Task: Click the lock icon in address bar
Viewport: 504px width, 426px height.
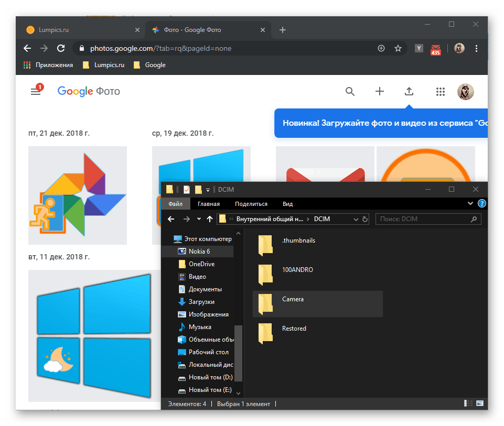Action: tap(82, 49)
